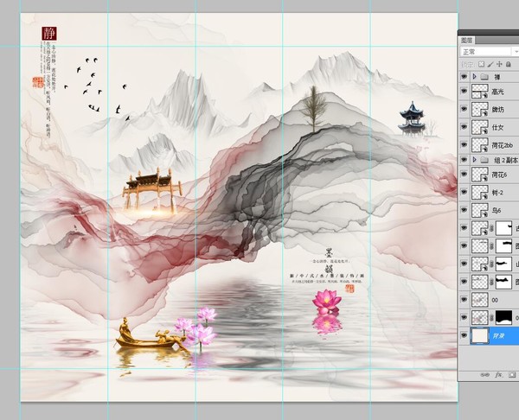Click the 牌坊 layer name
The height and width of the screenshot is (420, 519).
point(498,109)
